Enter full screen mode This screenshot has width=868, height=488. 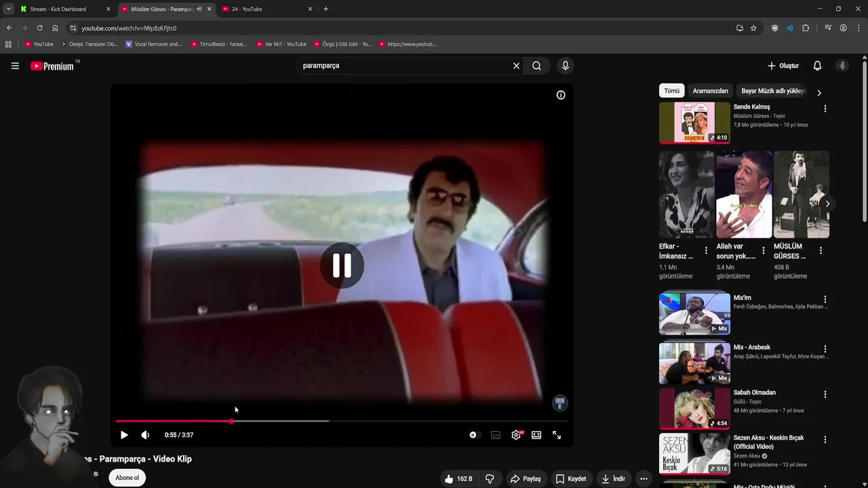coord(557,435)
